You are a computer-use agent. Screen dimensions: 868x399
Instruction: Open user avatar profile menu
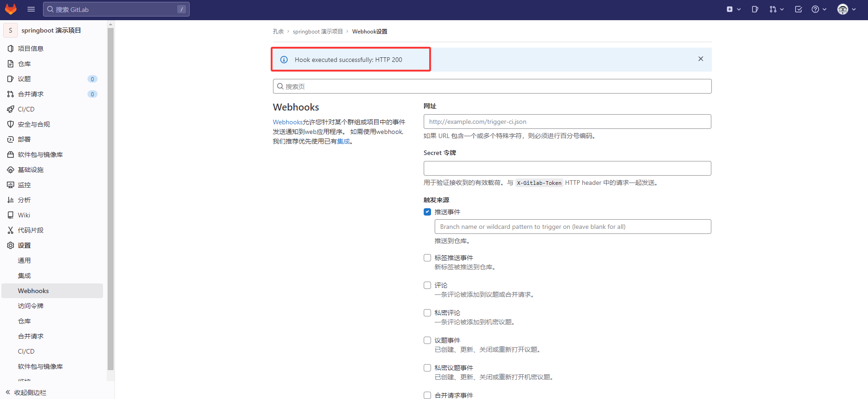[x=846, y=9]
